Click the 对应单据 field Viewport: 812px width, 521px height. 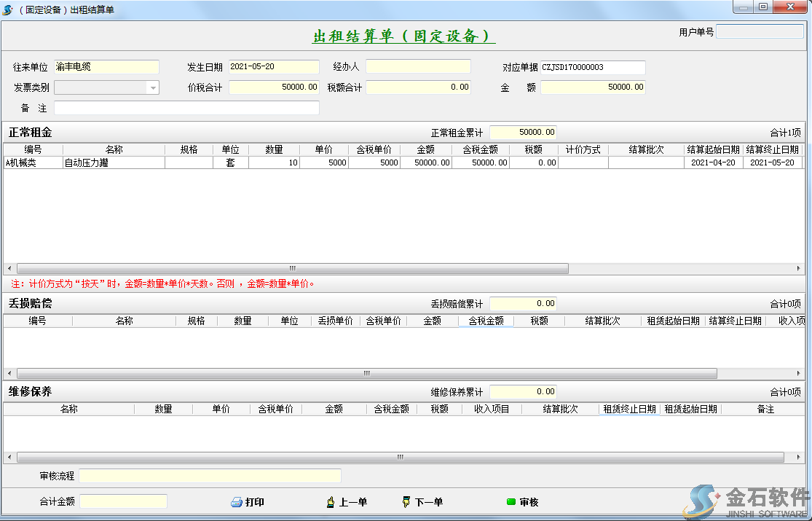coord(593,68)
